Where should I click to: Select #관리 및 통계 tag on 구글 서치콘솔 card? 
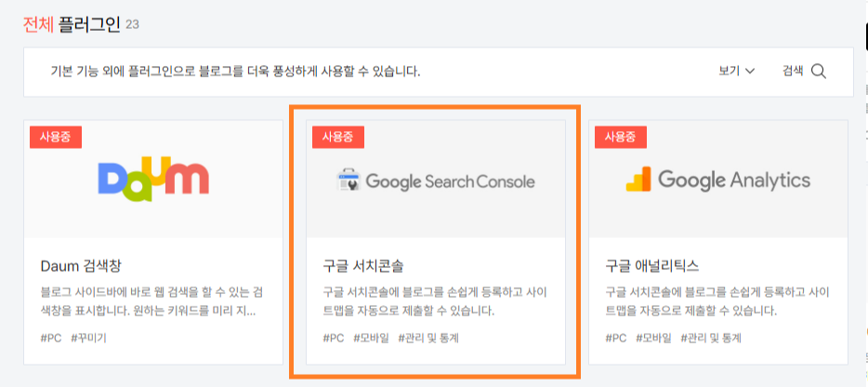point(428,338)
